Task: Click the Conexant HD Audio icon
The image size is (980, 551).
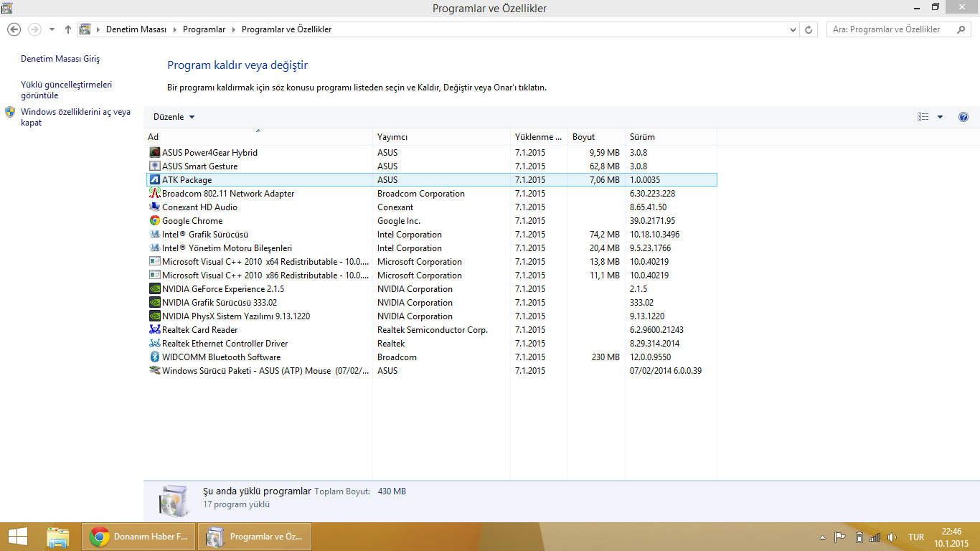Action: [154, 207]
